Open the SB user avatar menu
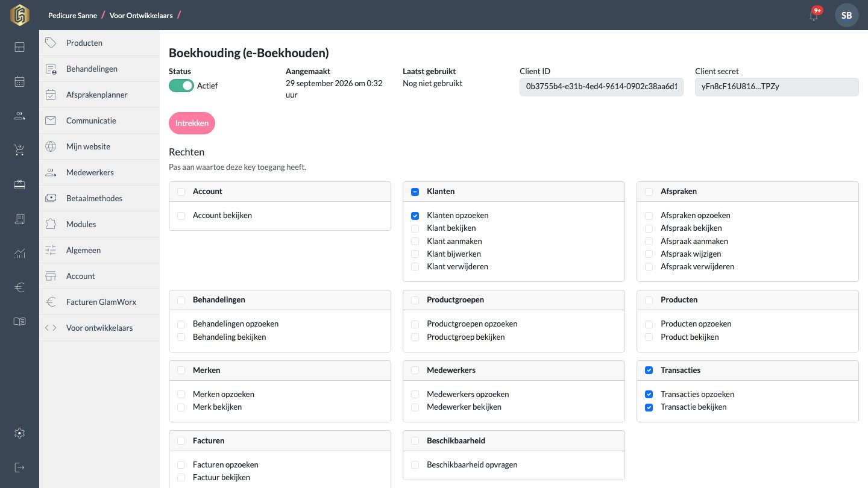Screen dimensions: 868x488 [x=846, y=15]
